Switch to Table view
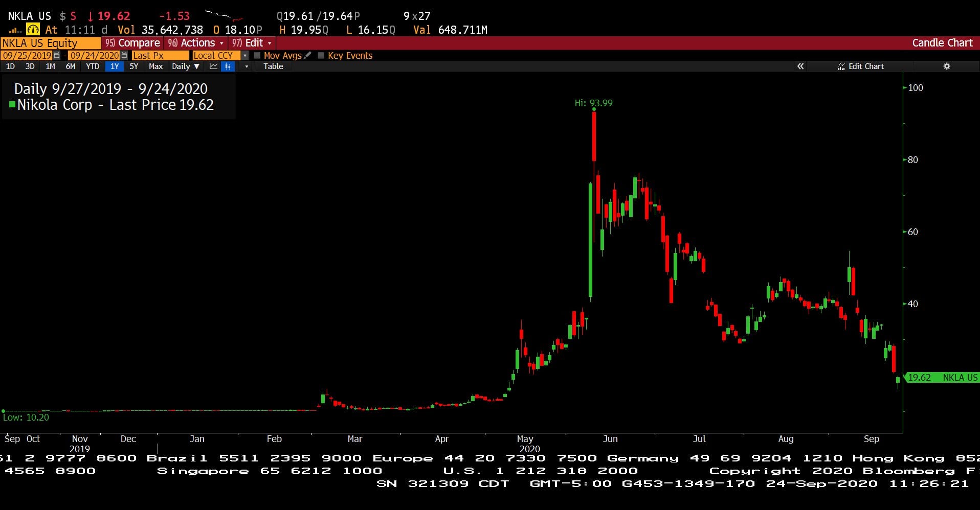 click(x=273, y=66)
